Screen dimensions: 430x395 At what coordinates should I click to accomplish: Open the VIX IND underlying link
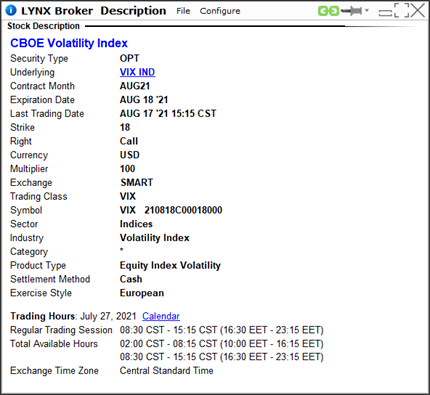click(x=137, y=72)
